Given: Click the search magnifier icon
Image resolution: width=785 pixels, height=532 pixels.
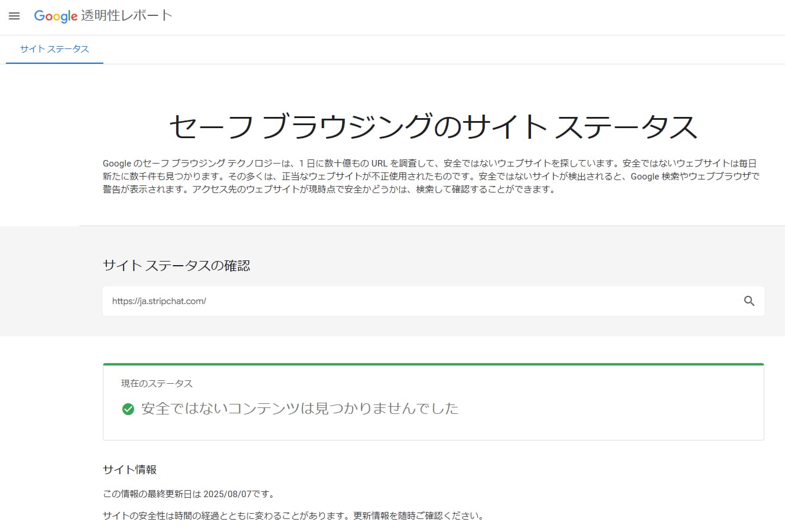Looking at the screenshot, I should tap(749, 301).
